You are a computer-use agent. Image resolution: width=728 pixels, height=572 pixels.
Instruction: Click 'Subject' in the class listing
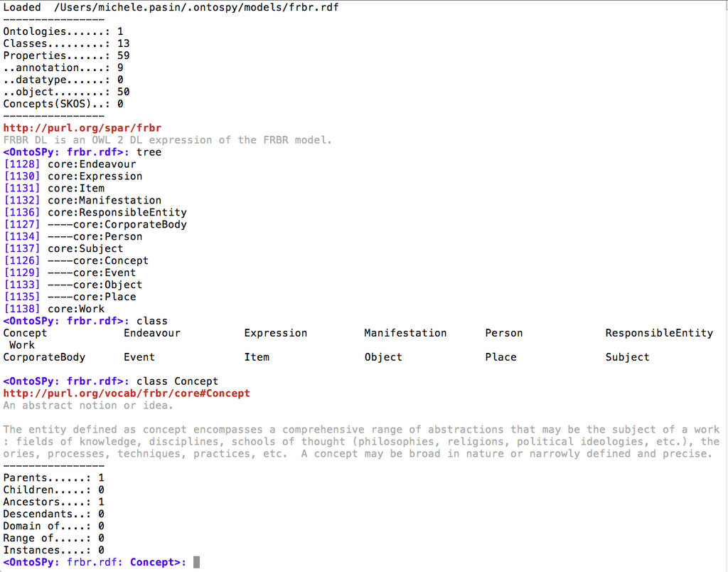(x=627, y=357)
